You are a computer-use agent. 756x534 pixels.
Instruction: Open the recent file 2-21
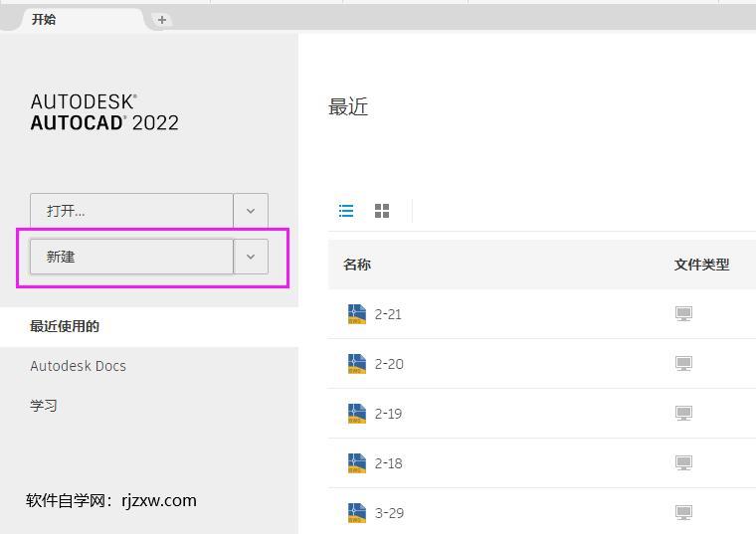click(542, 314)
